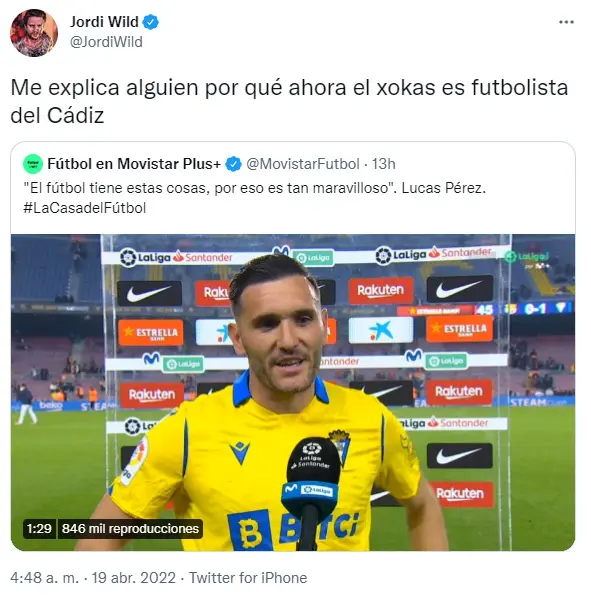The image size is (591, 599).
Task: Click the 0-1 scoreboard overlay in video
Action: click(535, 309)
